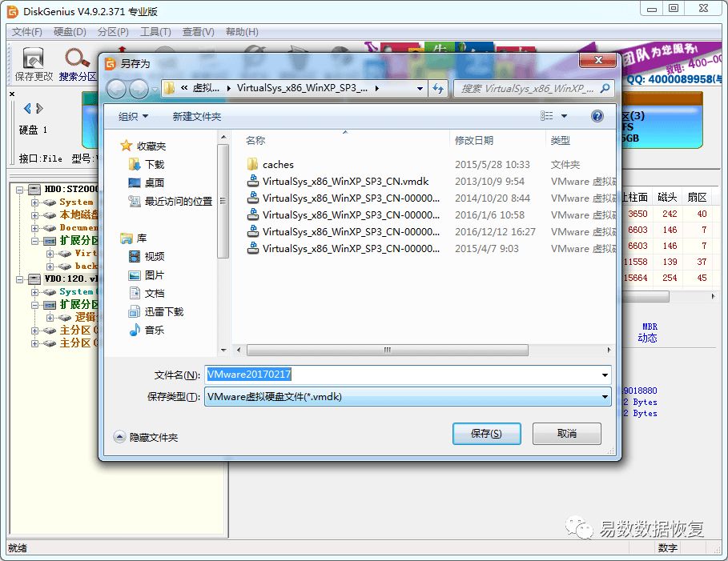Sort by Type (类型) column header
The width and height of the screenshot is (728, 561).
click(x=560, y=140)
